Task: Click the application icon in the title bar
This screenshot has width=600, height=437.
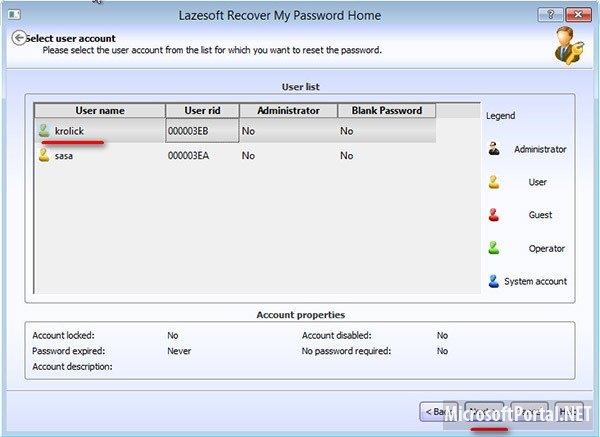Action: (x=14, y=15)
